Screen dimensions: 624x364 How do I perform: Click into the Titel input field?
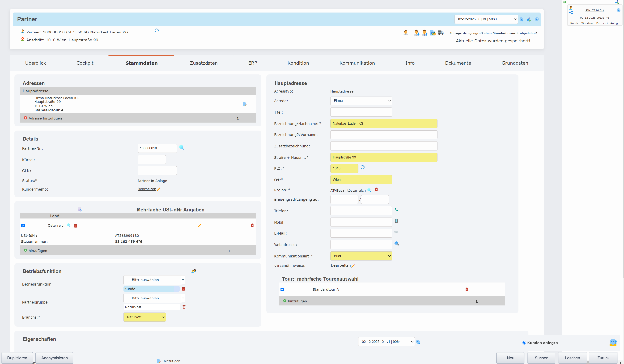pyautogui.click(x=361, y=112)
